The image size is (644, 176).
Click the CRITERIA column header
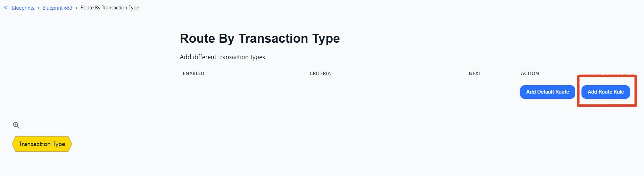320,73
